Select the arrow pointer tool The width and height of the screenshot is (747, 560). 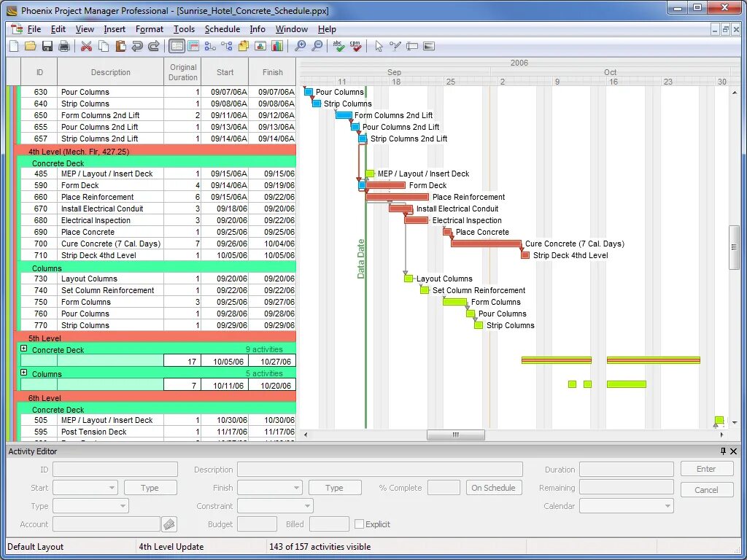(x=379, y=46)
